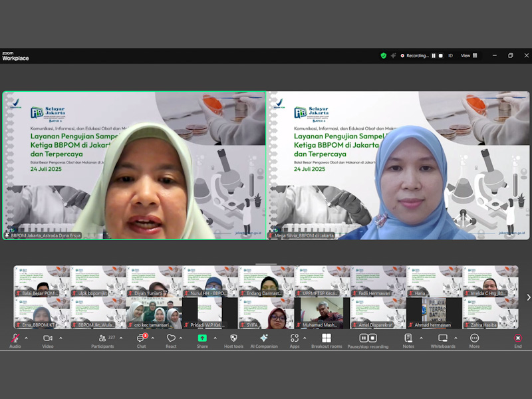This screenshot has height=399, width=532.
Task: Open Host tools shield
Action: pos(233,340)
